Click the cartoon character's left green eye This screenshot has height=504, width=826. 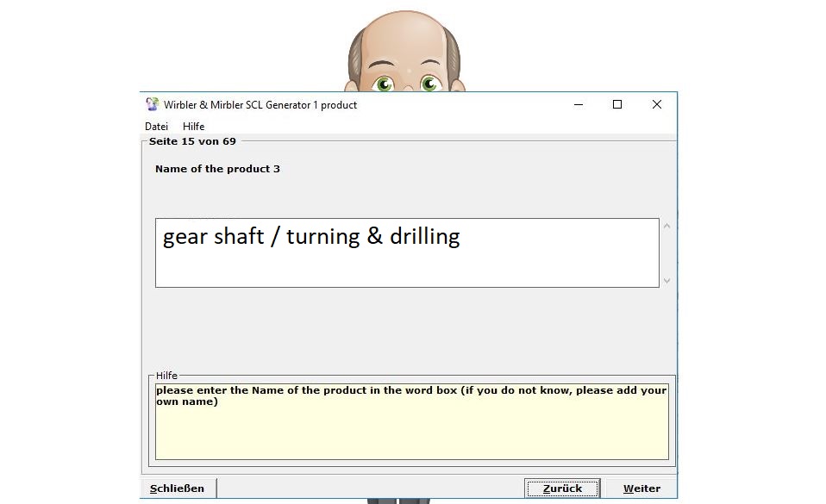pos(384,84)
